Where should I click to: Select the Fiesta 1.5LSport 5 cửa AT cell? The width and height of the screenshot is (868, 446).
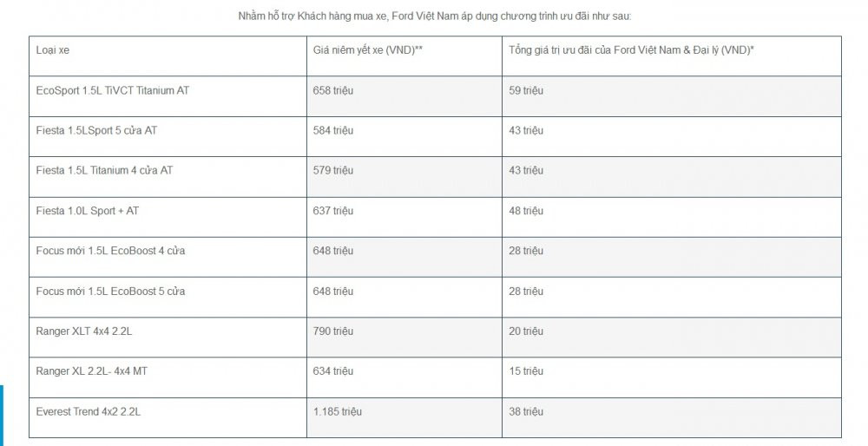97,130
